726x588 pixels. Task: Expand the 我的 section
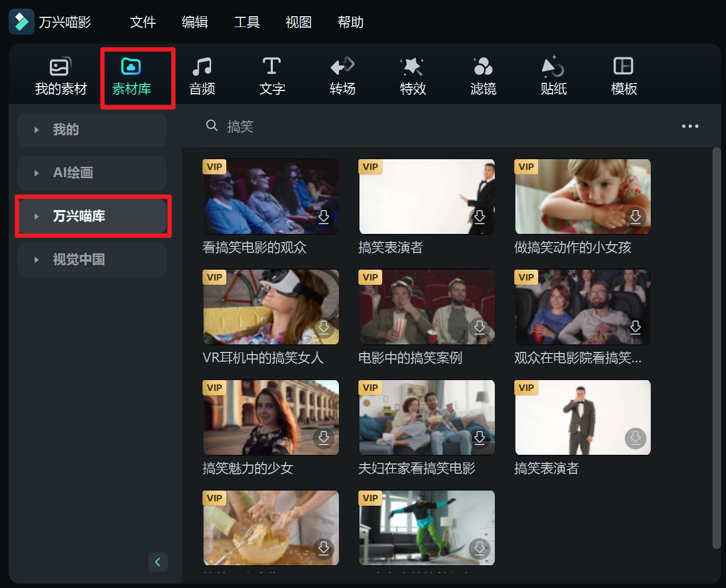tap(92, 129)
